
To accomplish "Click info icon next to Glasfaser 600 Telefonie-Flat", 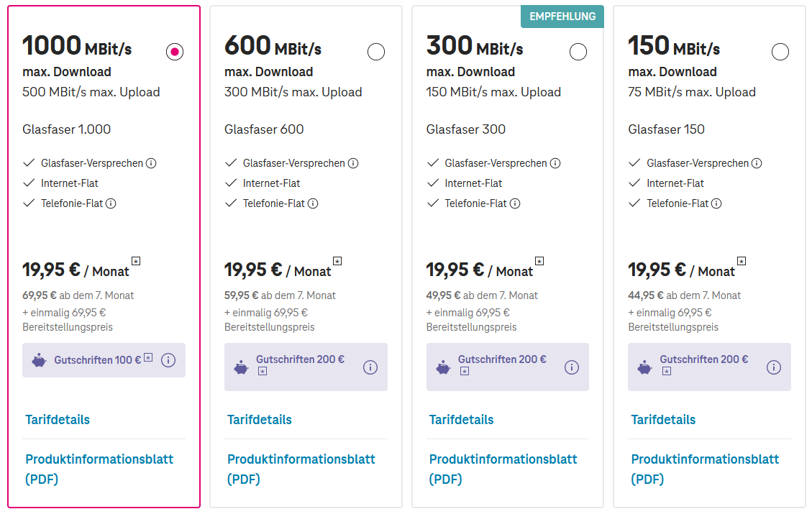I will tap(313, 203).
